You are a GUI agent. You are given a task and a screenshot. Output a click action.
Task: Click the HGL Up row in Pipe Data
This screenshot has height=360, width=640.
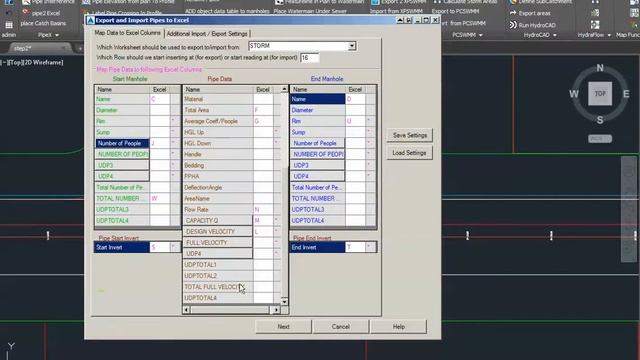tap(218, 132)
